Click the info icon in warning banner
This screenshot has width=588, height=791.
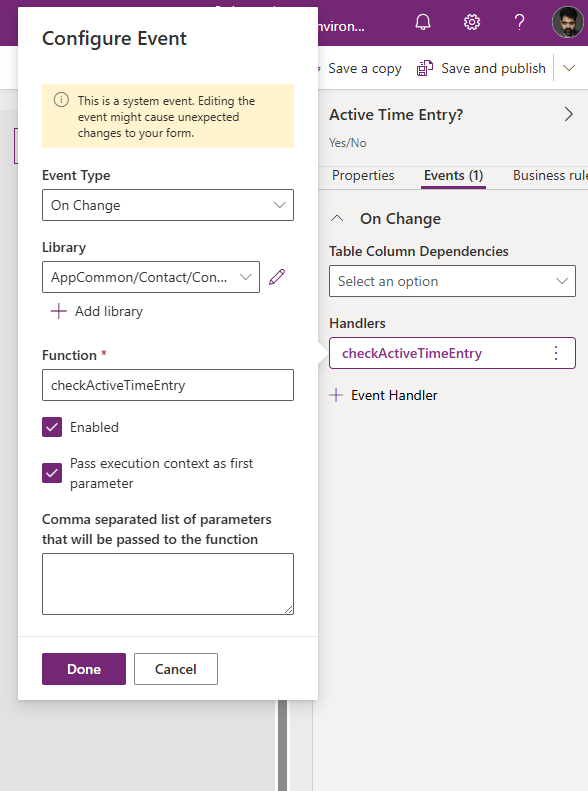61,100
